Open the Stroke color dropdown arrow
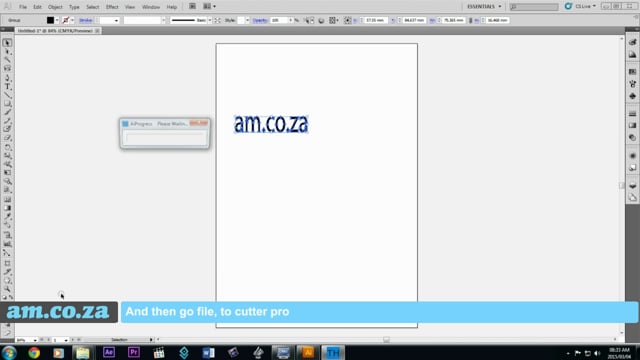Screen dimensions: 640x360 [x=72, y=20]
